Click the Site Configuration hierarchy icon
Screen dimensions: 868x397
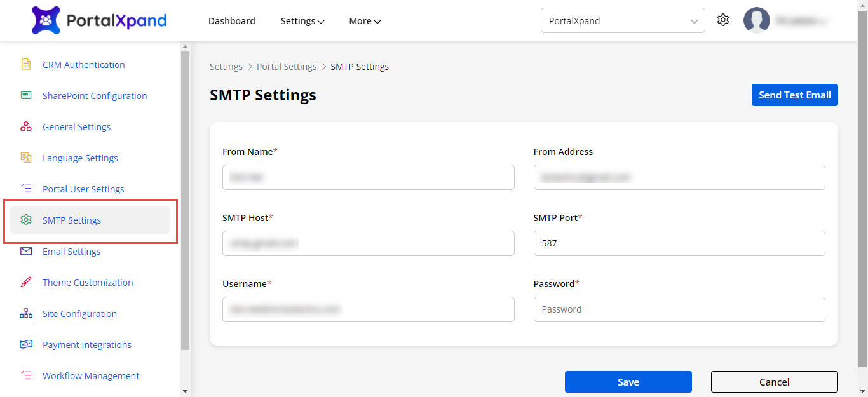tap(26, 313)
